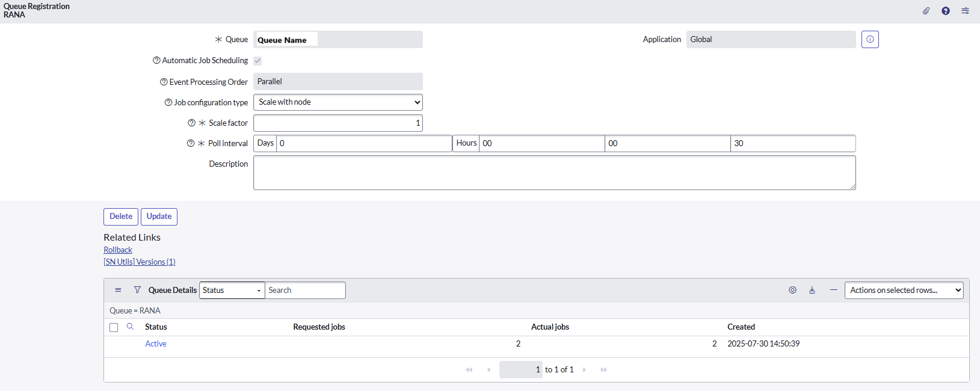Show the list filter funnel icon
Viewport: 980px width, 391px height.
pos(137,290)
